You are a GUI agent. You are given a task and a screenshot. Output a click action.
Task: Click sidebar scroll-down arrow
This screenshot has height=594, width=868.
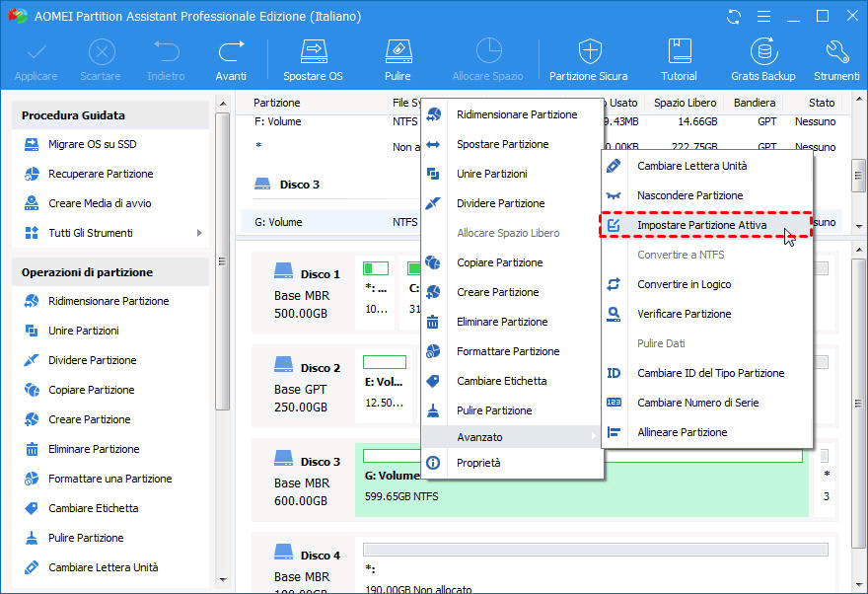223,579
